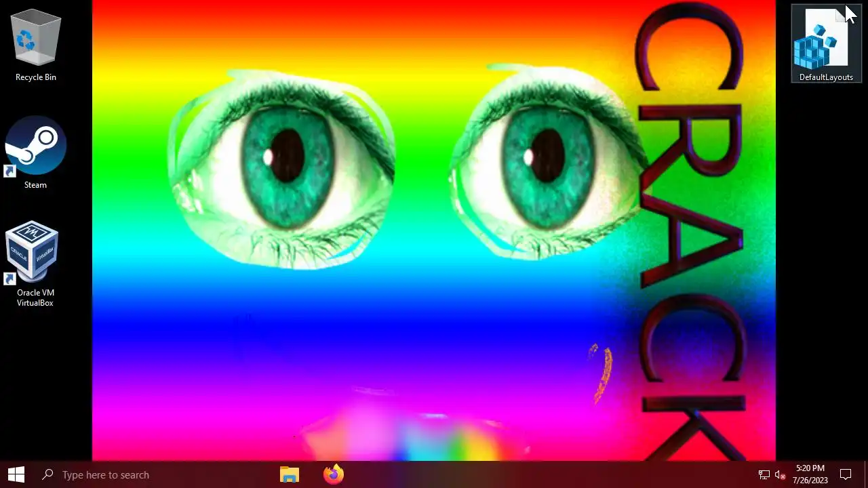Open the Action Center notifications icon

pyautogui.click(x=846, y=474)
